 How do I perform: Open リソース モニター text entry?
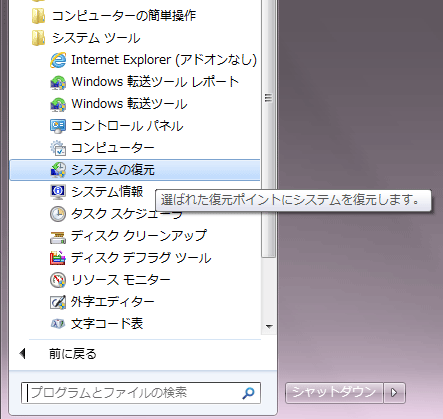(x=121, y=280)
